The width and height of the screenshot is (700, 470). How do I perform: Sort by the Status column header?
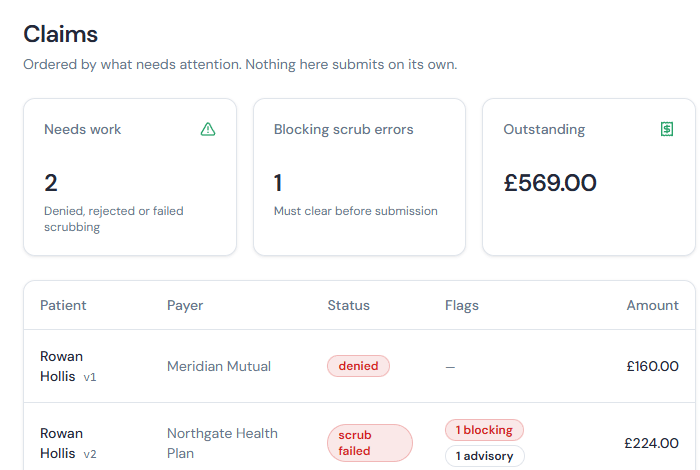pyautogui.click(x=348, y=305)
